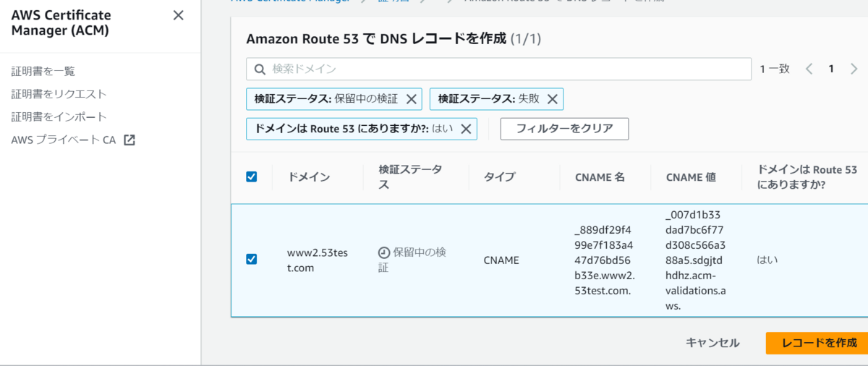This screenshot has width=868, height=366.
Task: Toggle the select-all header checkbox
Action: pos(252,176)
